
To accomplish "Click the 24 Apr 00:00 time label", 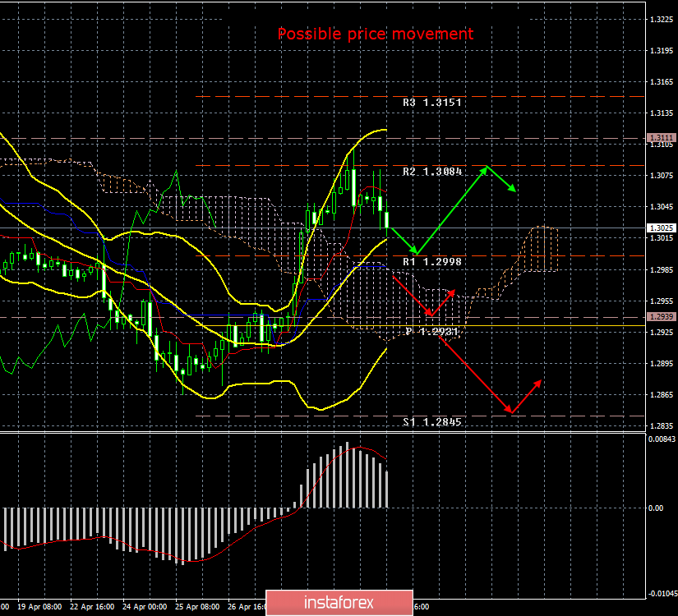I will point(145,607).
